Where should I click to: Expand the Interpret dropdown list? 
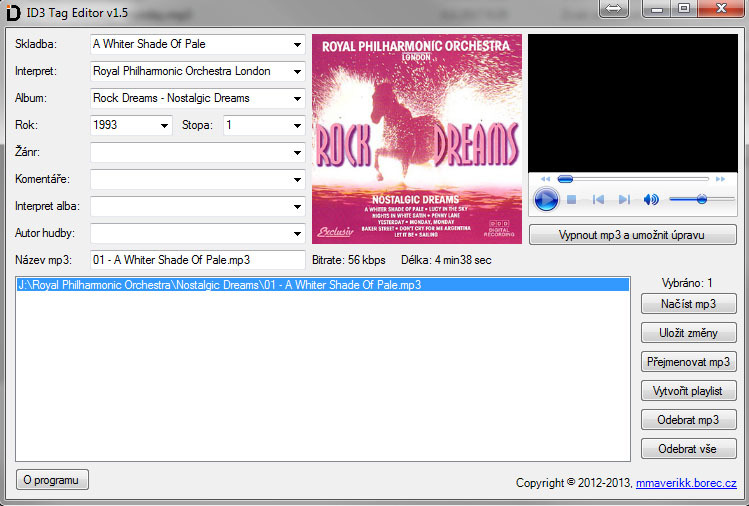(x=297, y=72)
